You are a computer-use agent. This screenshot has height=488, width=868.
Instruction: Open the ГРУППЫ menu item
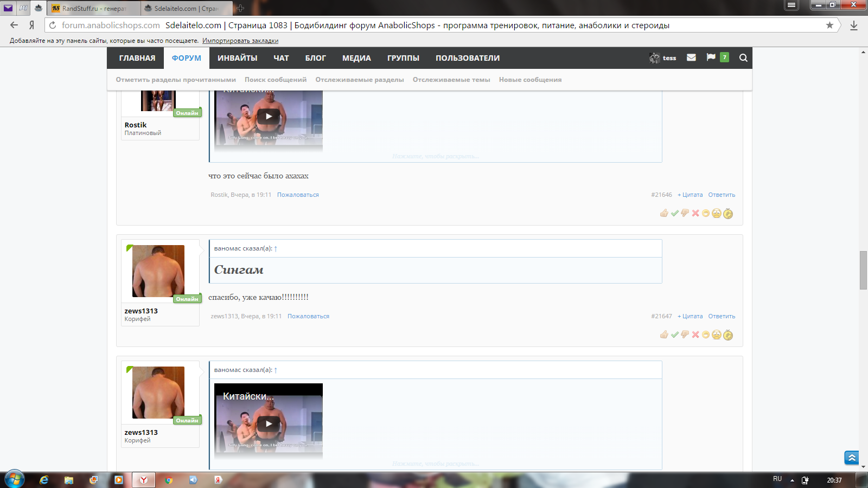coord(403,58)
